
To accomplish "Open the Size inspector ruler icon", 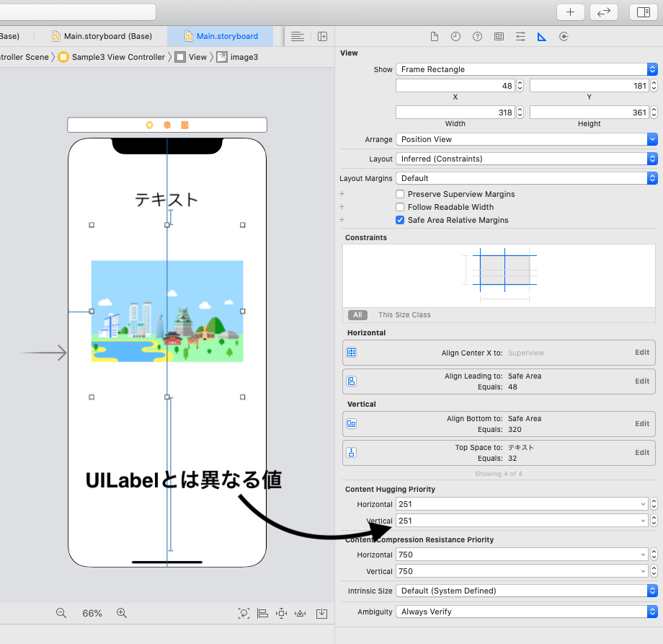I will 542,37.
